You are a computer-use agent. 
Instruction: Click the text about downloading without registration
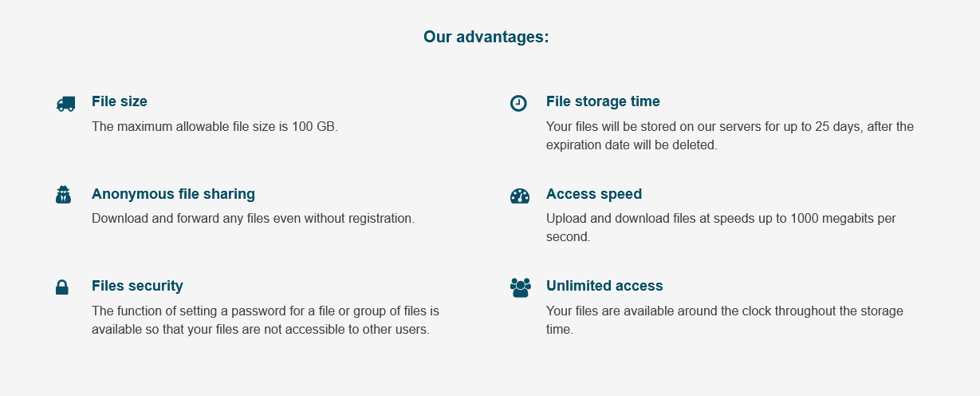254,218
